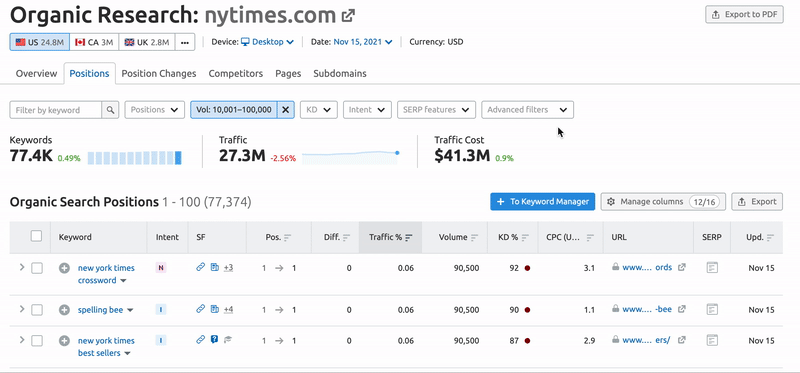This screenshot has width=800, height=373.
Task: Open the spelling bee keyword link
Action: click(x=100, y=310)
